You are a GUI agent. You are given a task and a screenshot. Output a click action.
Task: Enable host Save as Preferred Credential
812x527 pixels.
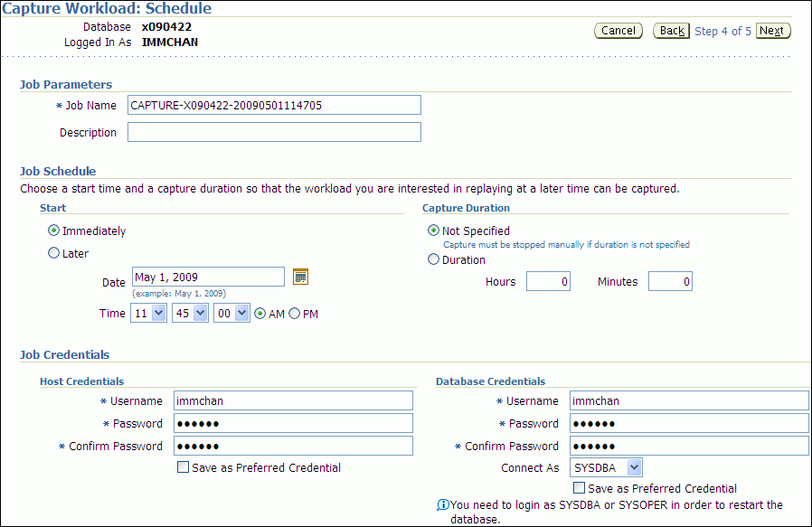(184, 467)
